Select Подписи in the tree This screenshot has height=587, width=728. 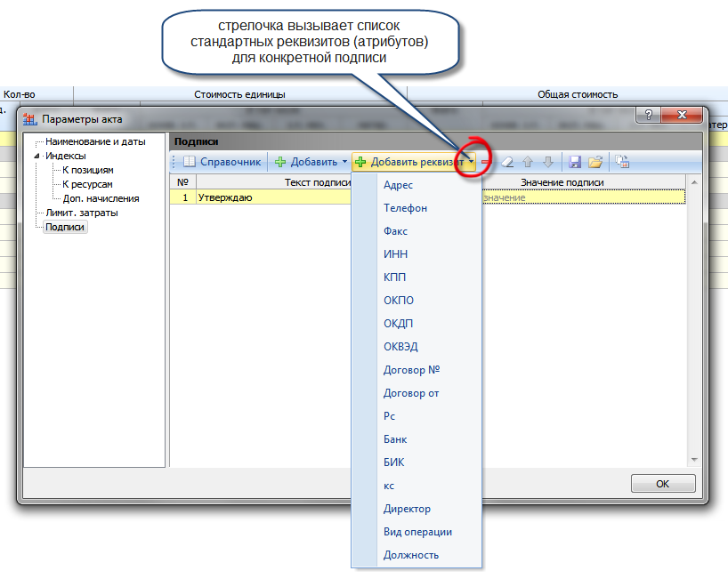point(65,228)
